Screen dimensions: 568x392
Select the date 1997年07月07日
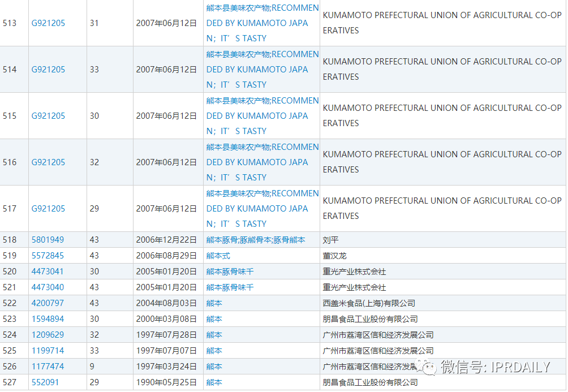point(166,351)
